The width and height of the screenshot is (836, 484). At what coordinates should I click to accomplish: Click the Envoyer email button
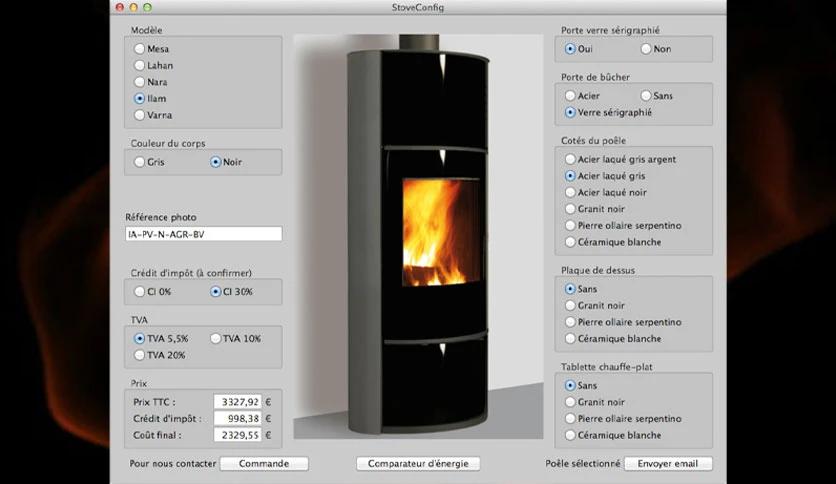pos(668,464)
